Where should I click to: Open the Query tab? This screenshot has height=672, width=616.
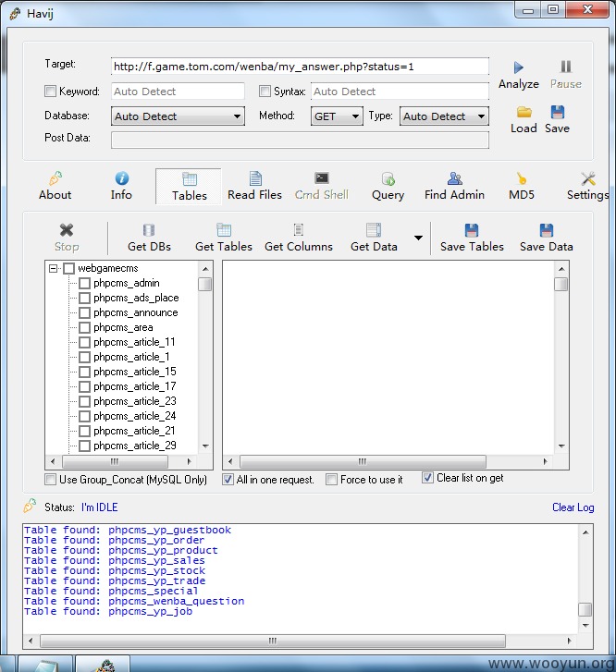click(388, 187)
